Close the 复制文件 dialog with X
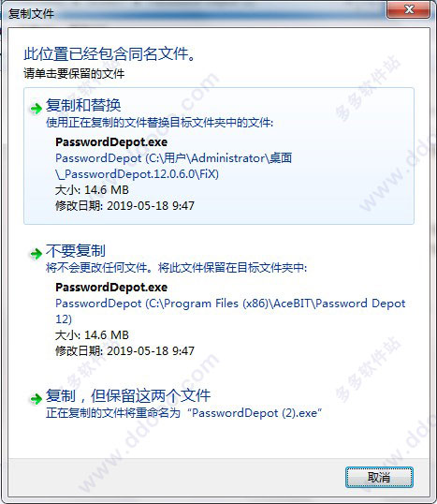437x504 pixels. pyautogui.click(x=409, y=9)
